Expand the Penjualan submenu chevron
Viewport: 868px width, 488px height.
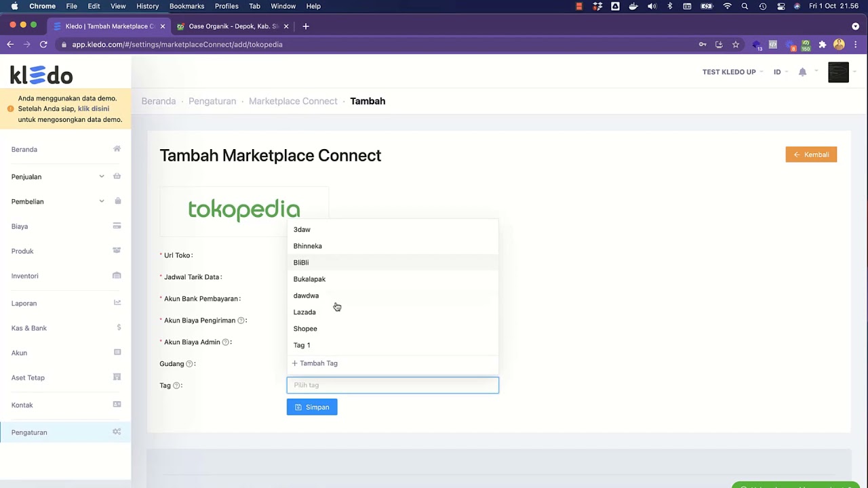(102, 176)
